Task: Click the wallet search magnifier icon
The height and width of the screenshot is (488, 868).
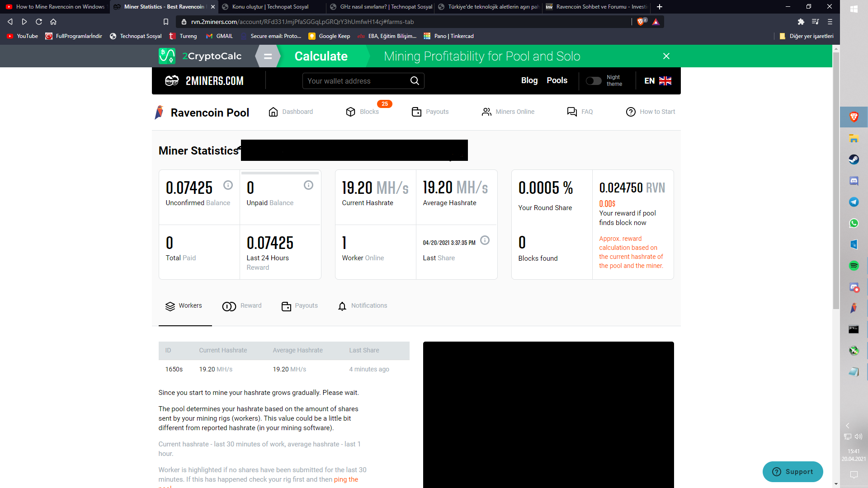Action: [414, 81]
